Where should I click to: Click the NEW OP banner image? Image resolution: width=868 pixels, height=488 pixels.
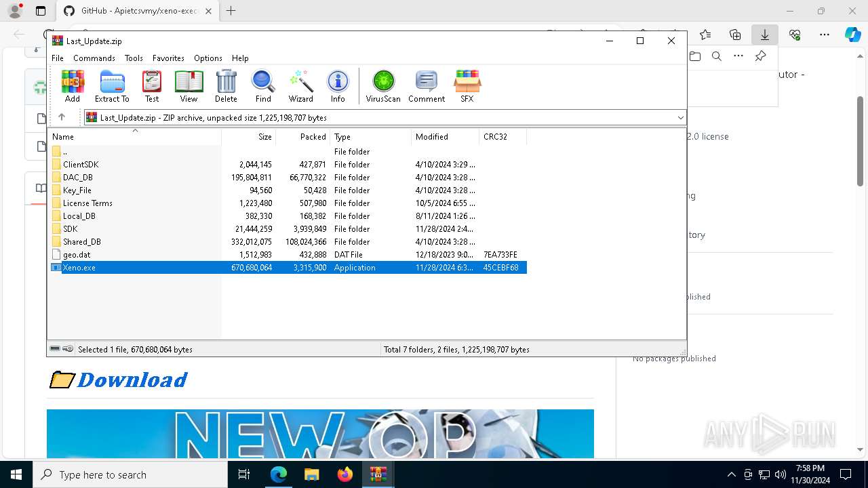tap(320, 434)
